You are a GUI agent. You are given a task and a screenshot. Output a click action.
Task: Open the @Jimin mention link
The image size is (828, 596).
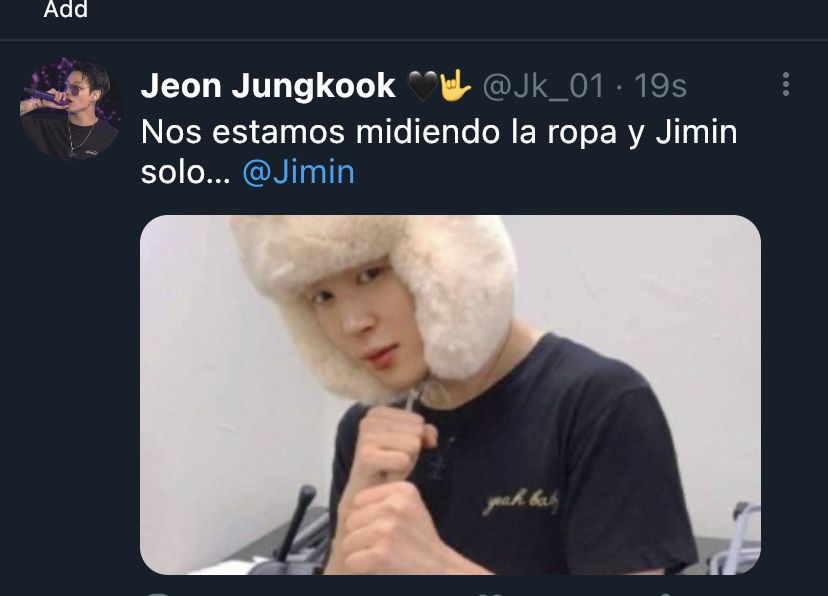tap(298, 173)
